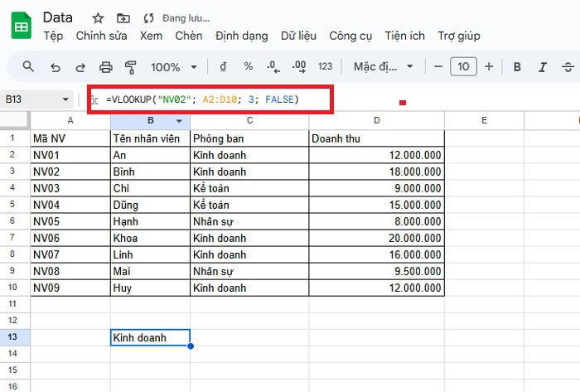Toggle bold formatting

517,66
